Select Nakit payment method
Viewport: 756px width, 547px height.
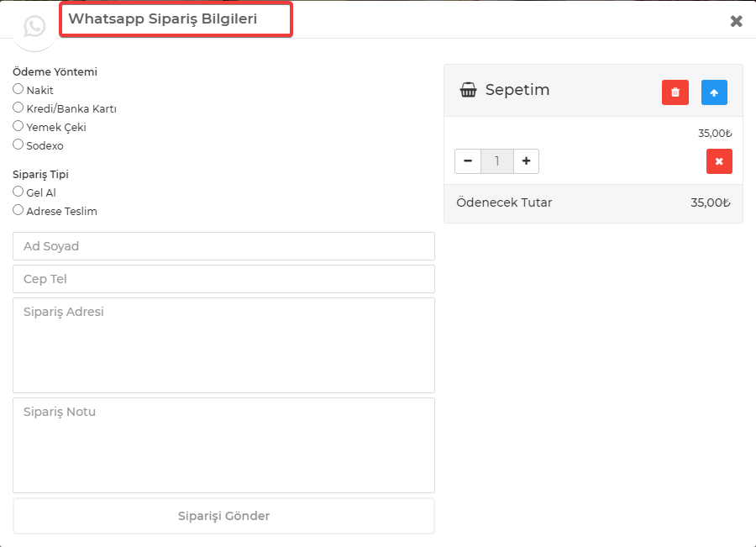pos(18,89)
